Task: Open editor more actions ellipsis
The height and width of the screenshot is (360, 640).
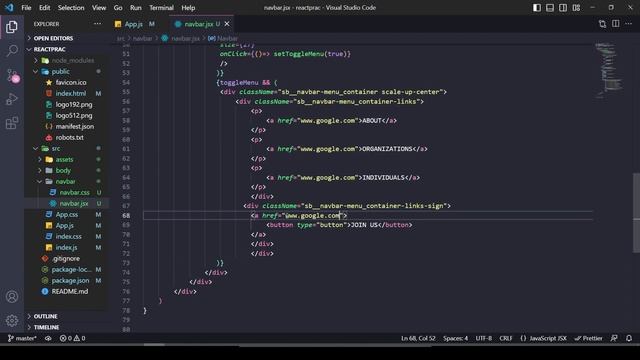Action: pyautogui.click(x=629, y=24)
